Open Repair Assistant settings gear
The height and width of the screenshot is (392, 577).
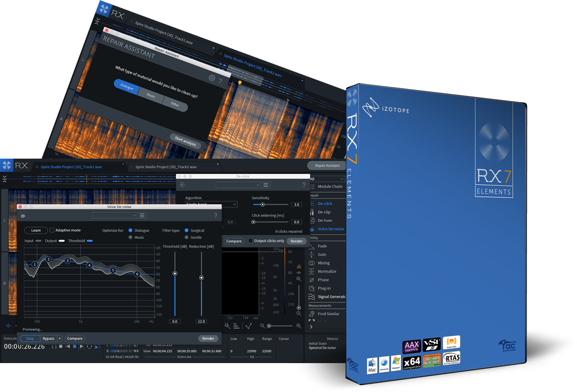click(212, 78)
